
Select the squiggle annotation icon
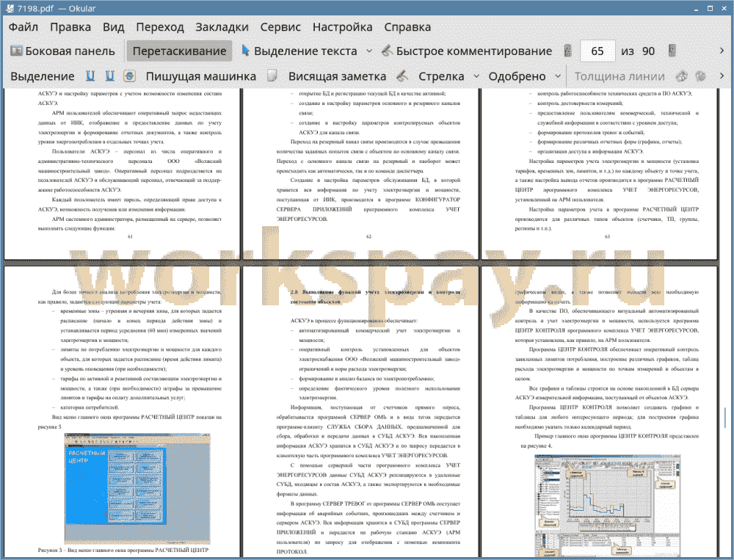pos(130,76)
